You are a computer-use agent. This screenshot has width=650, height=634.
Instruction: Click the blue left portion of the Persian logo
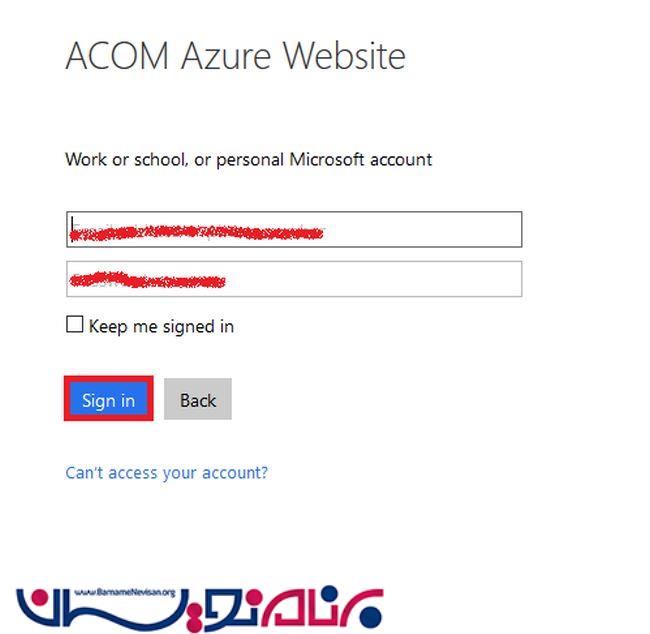[99, 607]
